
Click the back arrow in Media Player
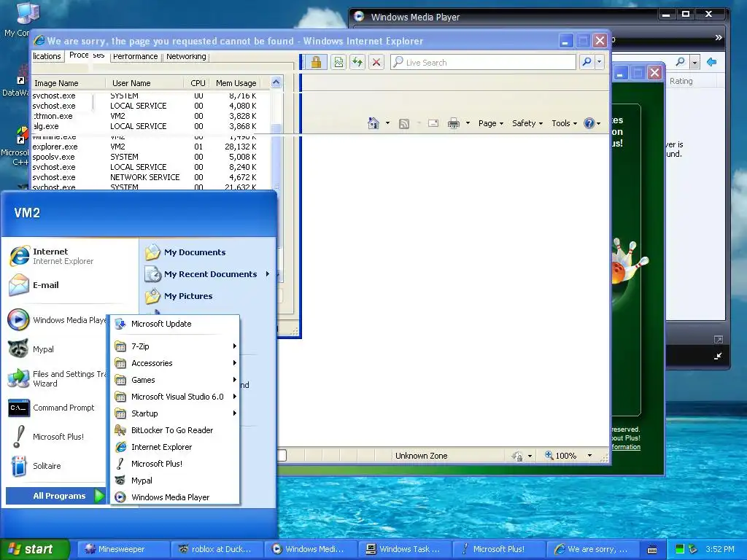click(712, 62)
